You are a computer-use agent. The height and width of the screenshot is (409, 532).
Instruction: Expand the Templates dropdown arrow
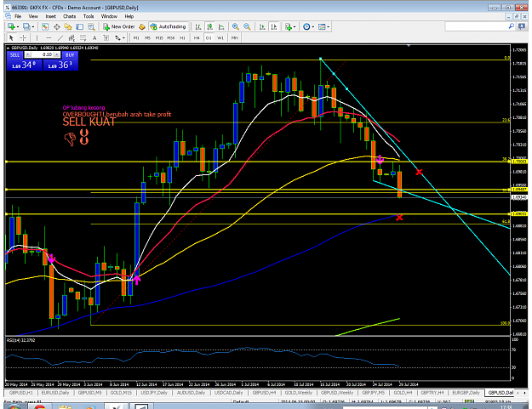[x=328, y=26]
